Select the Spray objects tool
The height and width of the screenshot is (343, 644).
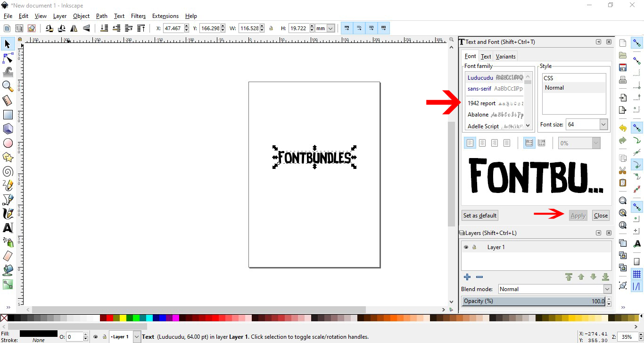tap(8, 242)
